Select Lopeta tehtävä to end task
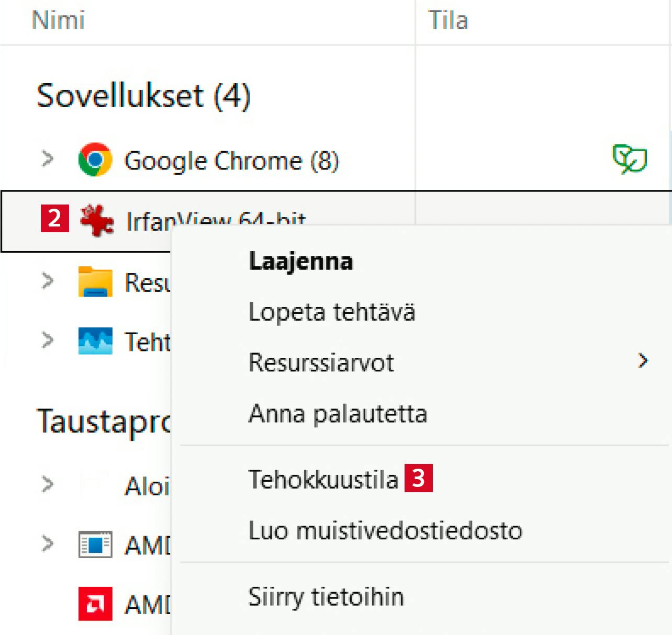Image resolution: width=672 pixels, height=635 pixels. click(331, 312)
